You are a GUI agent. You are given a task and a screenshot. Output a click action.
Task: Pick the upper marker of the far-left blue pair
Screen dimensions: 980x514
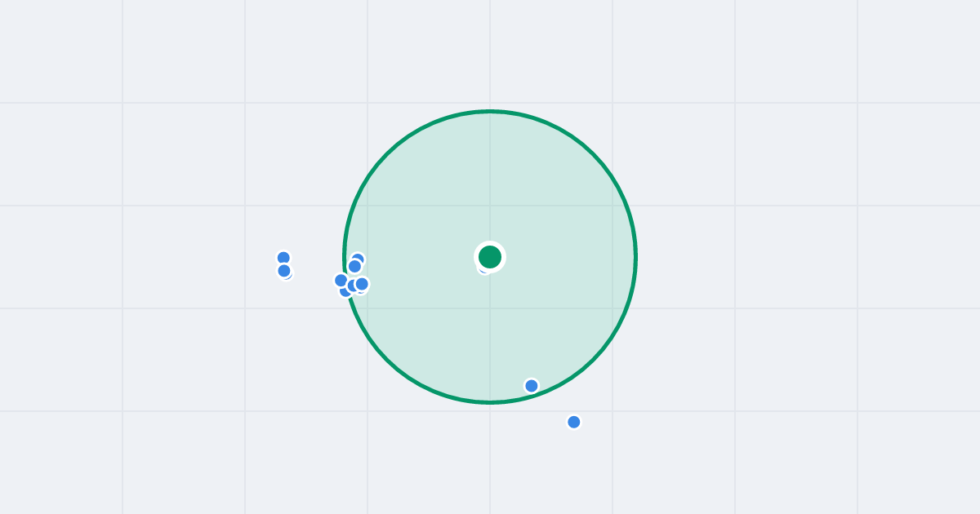pyautogui.click(x=283, y=258)
